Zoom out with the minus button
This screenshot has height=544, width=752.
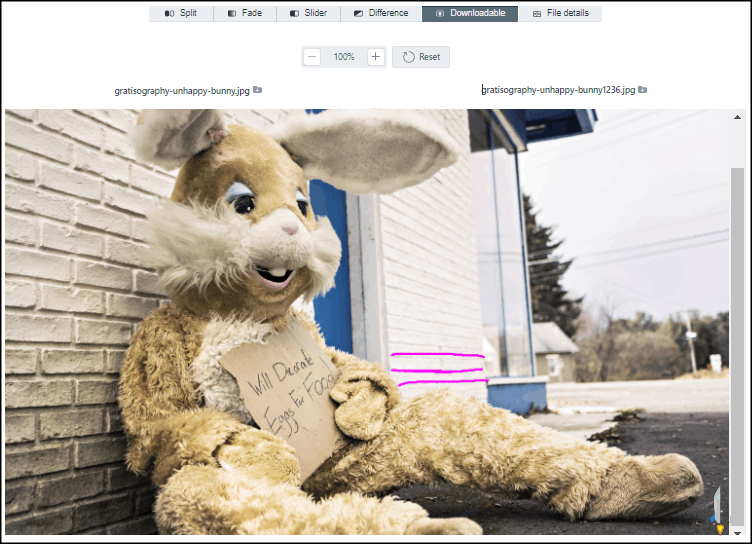(x=312, y=57)
